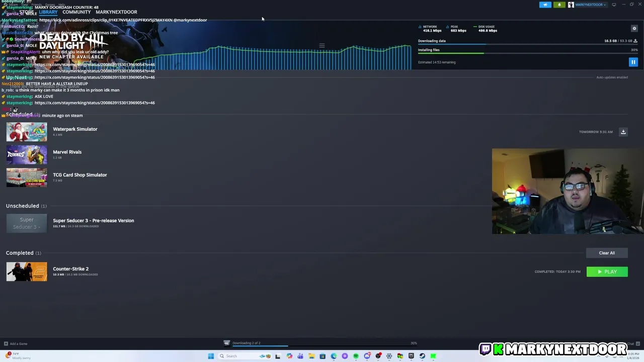The width and height of the screenshot is (644, 362).
Task: Open the STORE tab
Action: coord(26,12)
